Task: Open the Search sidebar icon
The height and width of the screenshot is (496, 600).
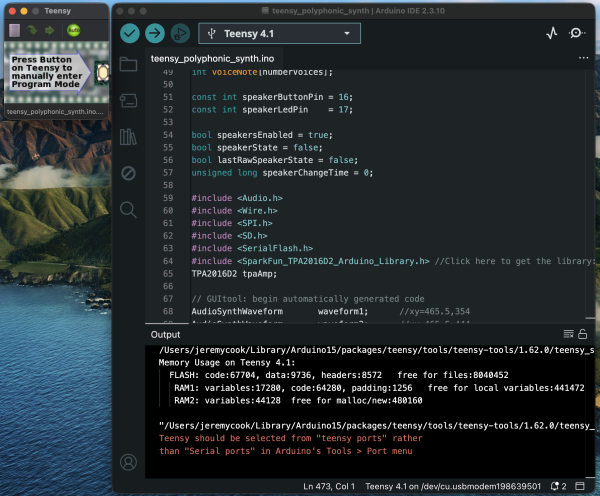Action: point(128,210)
